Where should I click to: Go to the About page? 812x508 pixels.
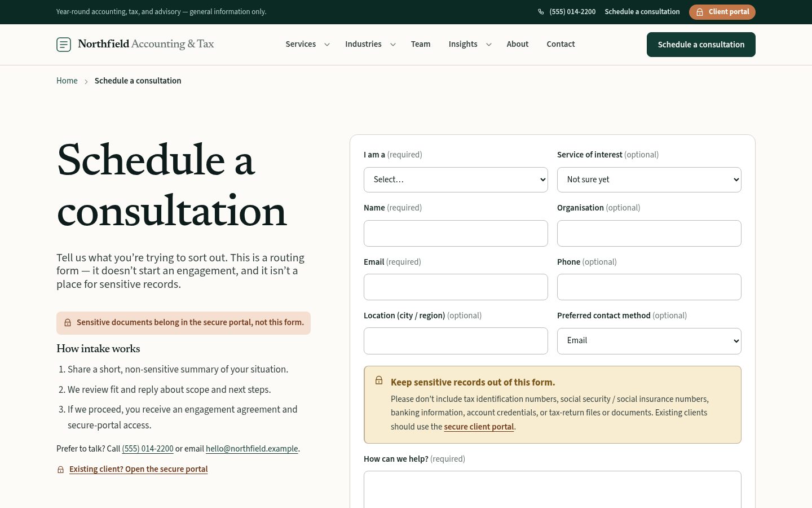[518, 44]
